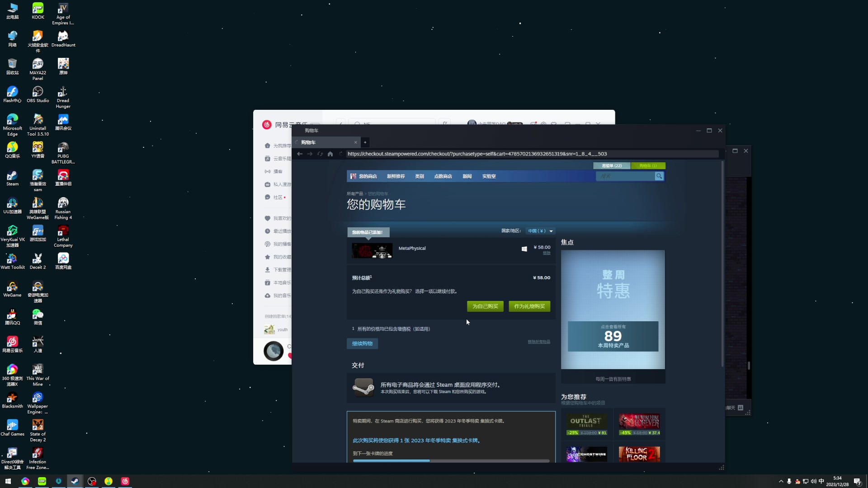This screenshot has width=868, height=488.
Task: Click the Steam page vertical scrollbar
Action: pos(722,263)
